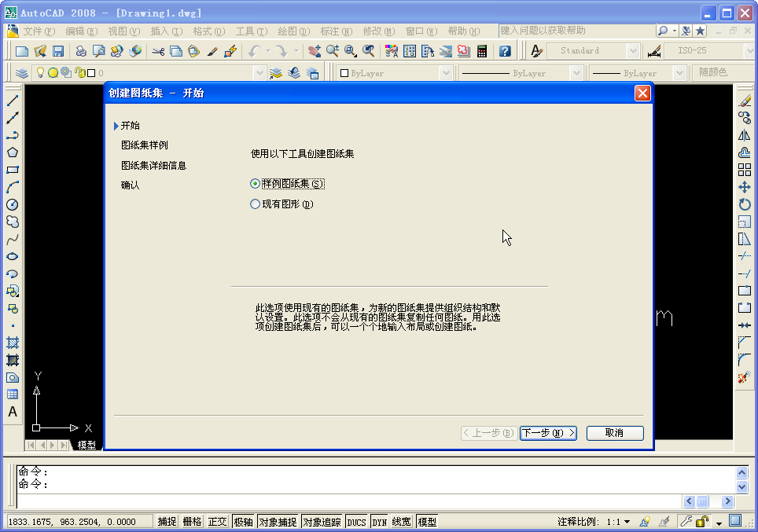This screenshot has width=758, height=532.
Task: Select the Move tool
Action: coord(744,187)
